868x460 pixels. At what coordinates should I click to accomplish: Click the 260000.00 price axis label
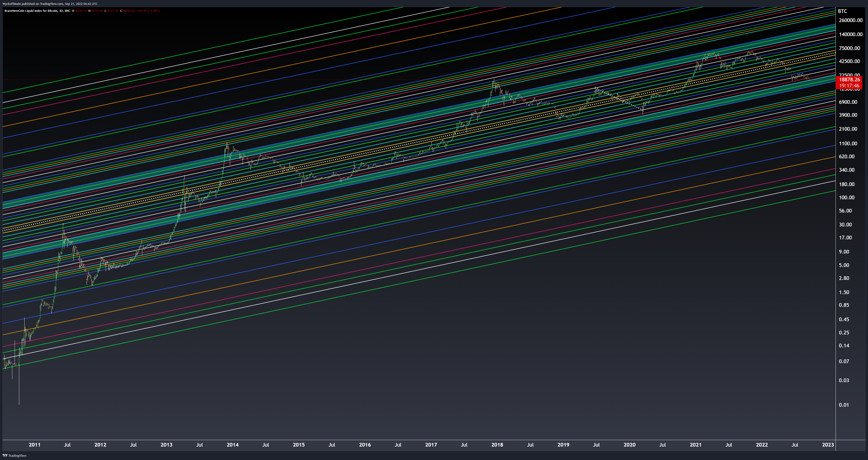850,20
